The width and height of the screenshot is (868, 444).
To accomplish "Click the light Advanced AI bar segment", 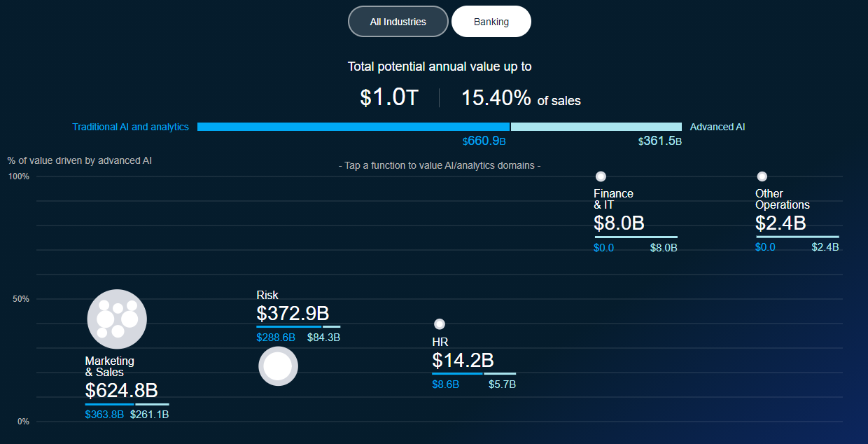I will tap(596, 127).
